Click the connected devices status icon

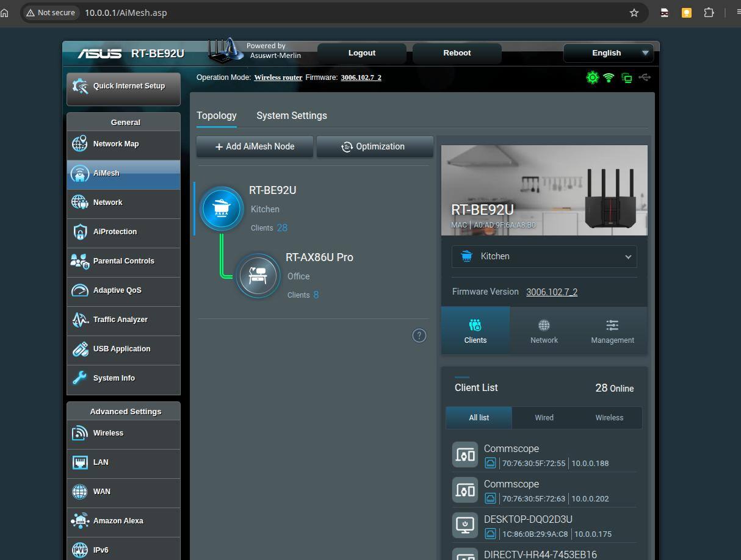coord(627,77)
